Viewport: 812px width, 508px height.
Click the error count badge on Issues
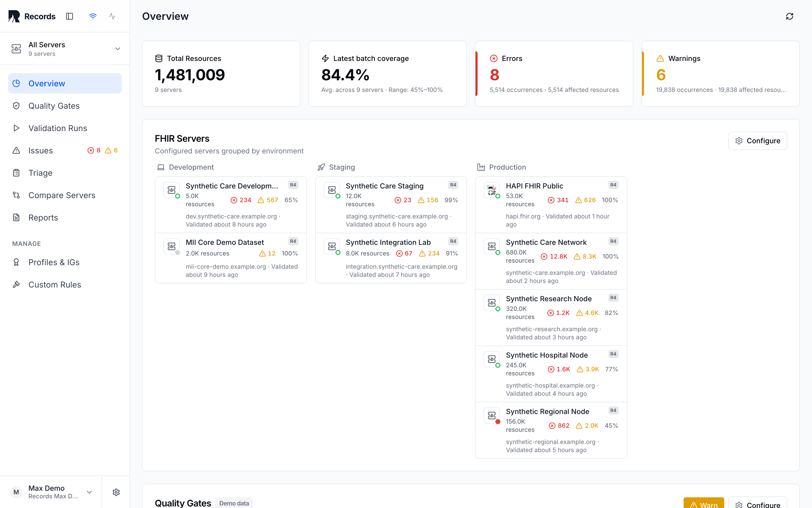pos(94,150)
